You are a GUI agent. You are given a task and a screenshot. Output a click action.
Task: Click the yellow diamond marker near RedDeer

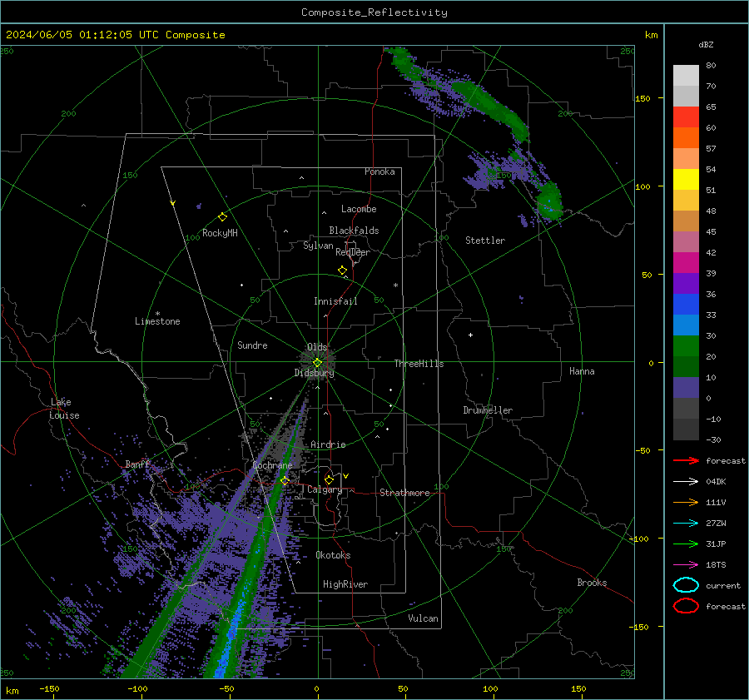pyautogui.click(x=342, y=271)
